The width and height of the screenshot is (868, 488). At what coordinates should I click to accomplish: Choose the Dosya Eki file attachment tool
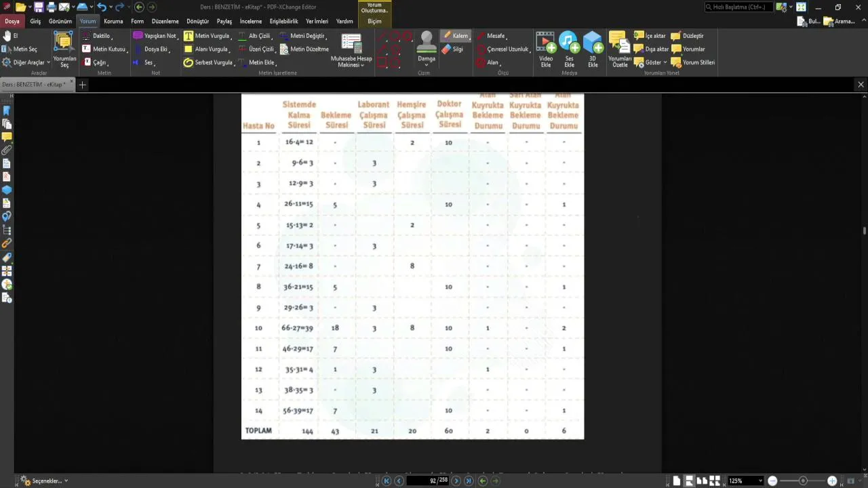click(152, 49)
